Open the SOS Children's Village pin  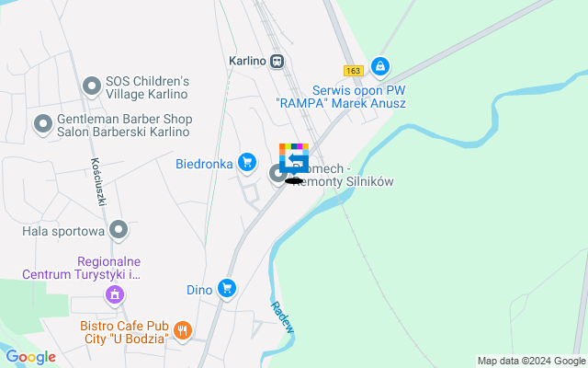(92, 86)
